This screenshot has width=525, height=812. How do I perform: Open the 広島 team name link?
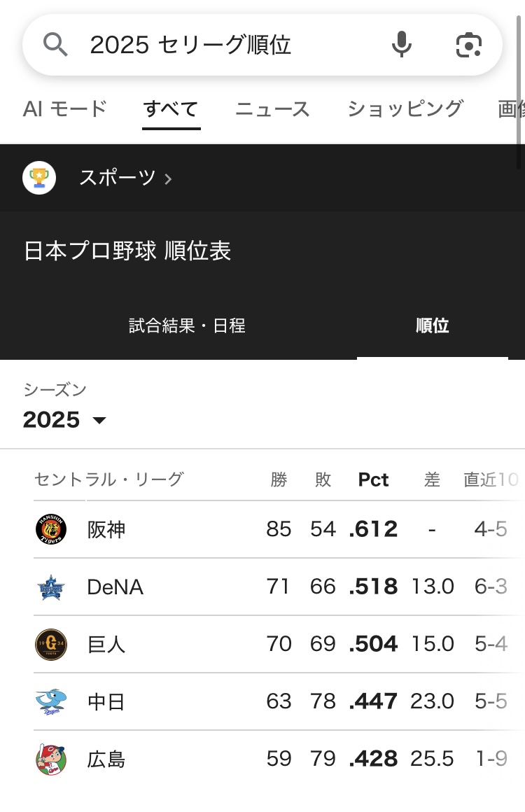coord(106,759)
